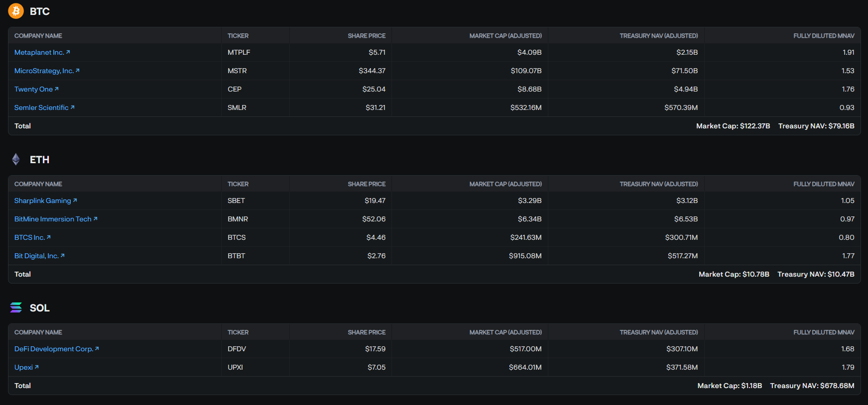This screenshot has width=868, height=405.
Task: Click the $300.71M treasury NAV value
Action: pyautogui.click(x=681, y=237)
